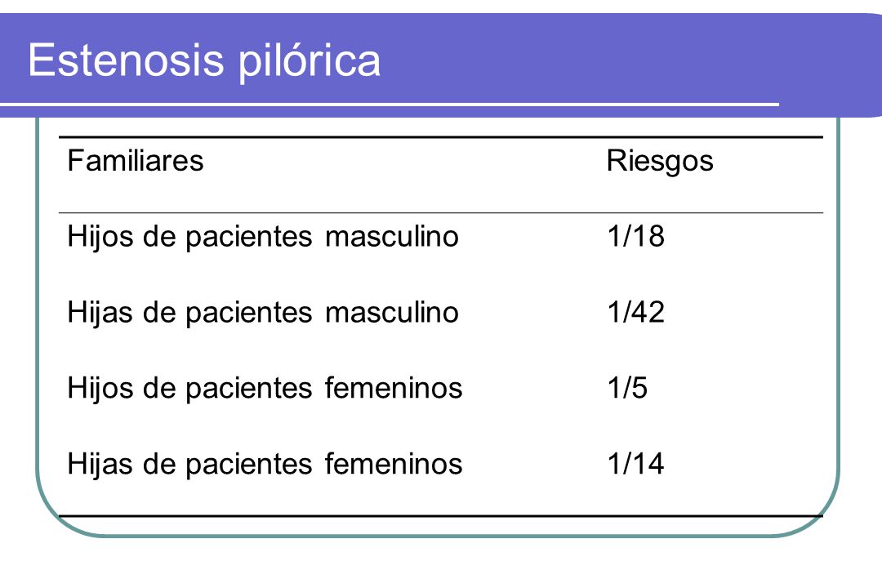The width and height of the screenshot is (882, 588).
Task: Click the Hijas de pacientes masculino row
Action: pos(440,312)
